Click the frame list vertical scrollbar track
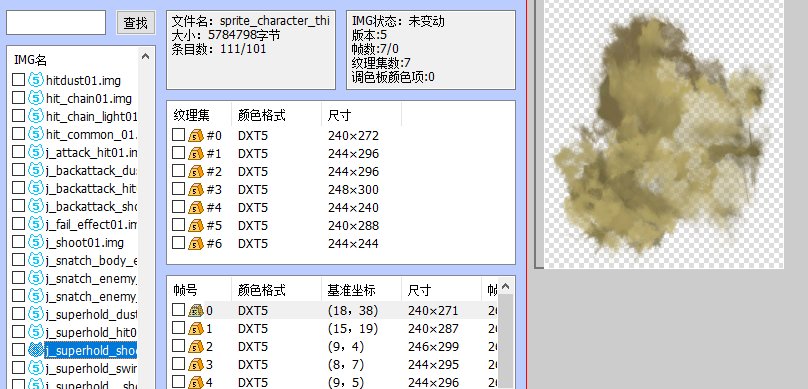Viewport: 808px width, 389px height. pyautogui.click(x=506, y=341)
